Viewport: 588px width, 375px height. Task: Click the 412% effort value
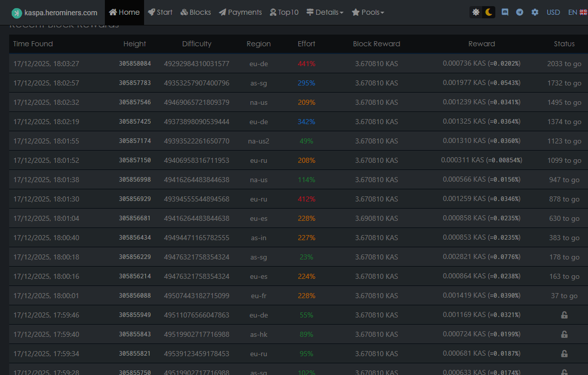click(306, 199)
